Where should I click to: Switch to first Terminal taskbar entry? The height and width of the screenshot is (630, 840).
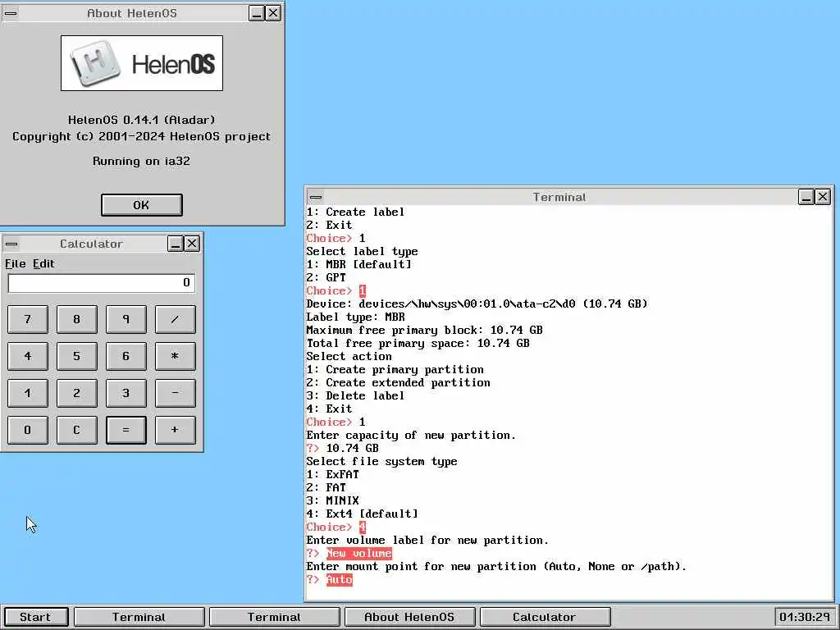point(139,617)
